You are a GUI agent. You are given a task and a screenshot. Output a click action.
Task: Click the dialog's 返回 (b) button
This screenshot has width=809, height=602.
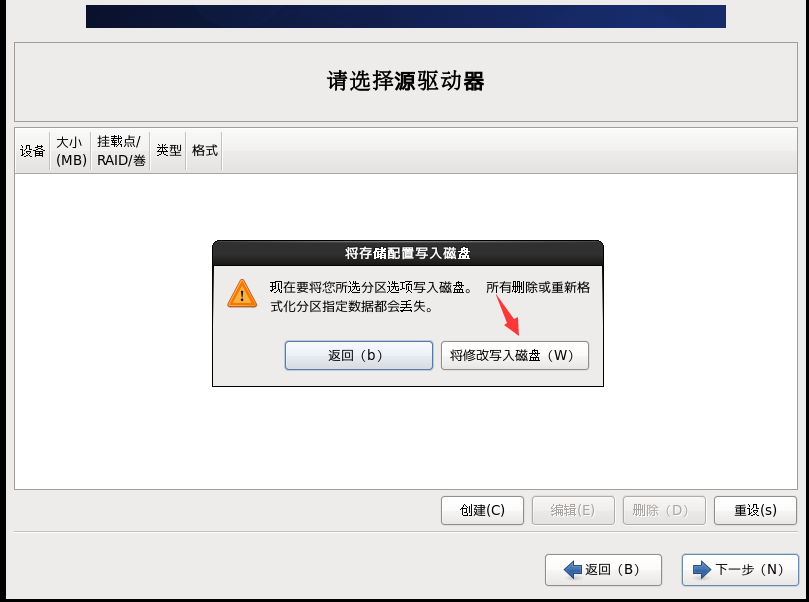click(x=359, y=355)
